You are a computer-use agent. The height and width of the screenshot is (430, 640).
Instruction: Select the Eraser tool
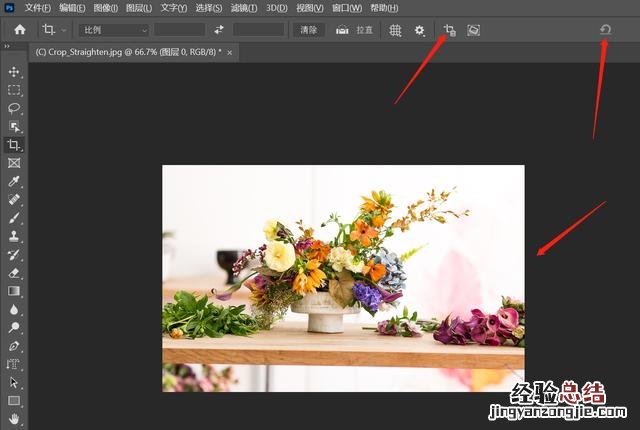coord(14,272)
